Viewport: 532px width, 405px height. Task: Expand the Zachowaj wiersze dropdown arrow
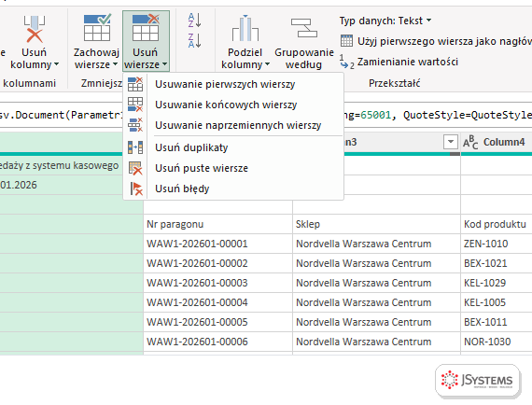(115, 64)
